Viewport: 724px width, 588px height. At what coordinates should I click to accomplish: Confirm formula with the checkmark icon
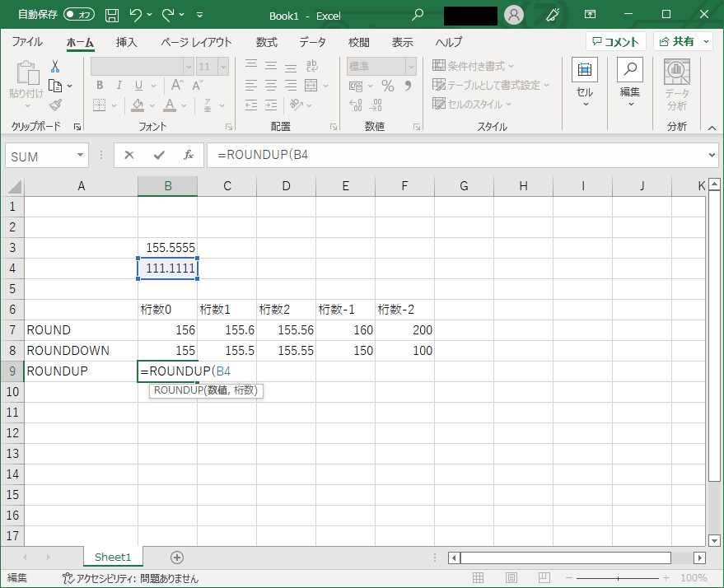point(159,155)
